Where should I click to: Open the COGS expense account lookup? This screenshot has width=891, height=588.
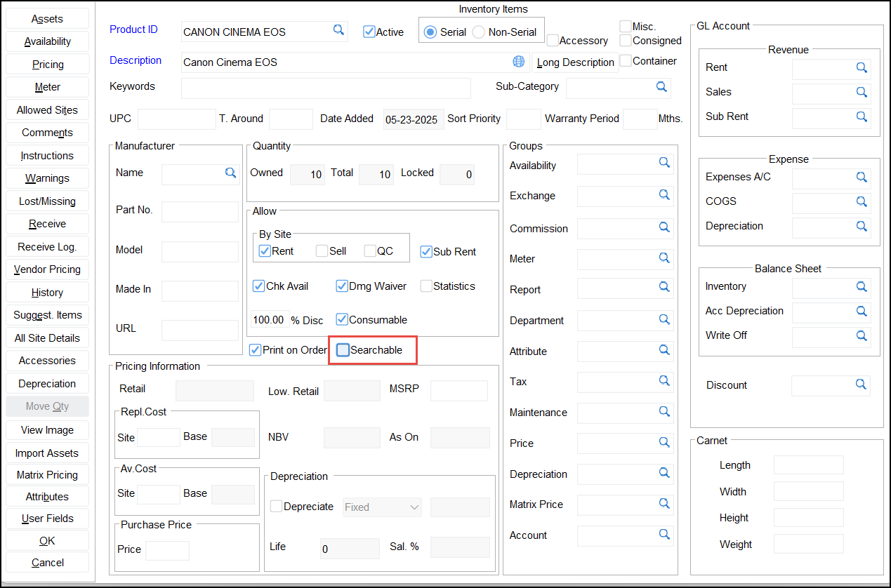coord(861,201)
